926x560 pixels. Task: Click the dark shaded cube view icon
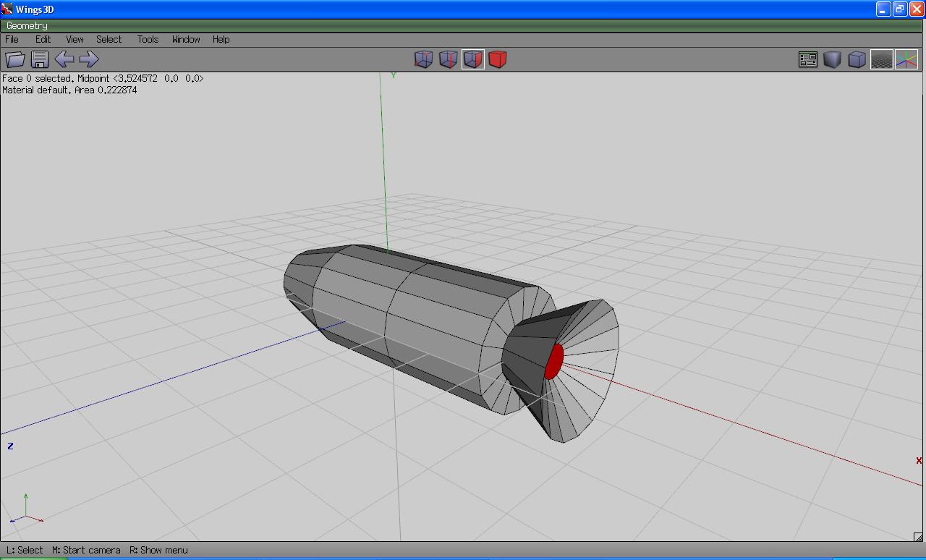(x=832, y=59)
